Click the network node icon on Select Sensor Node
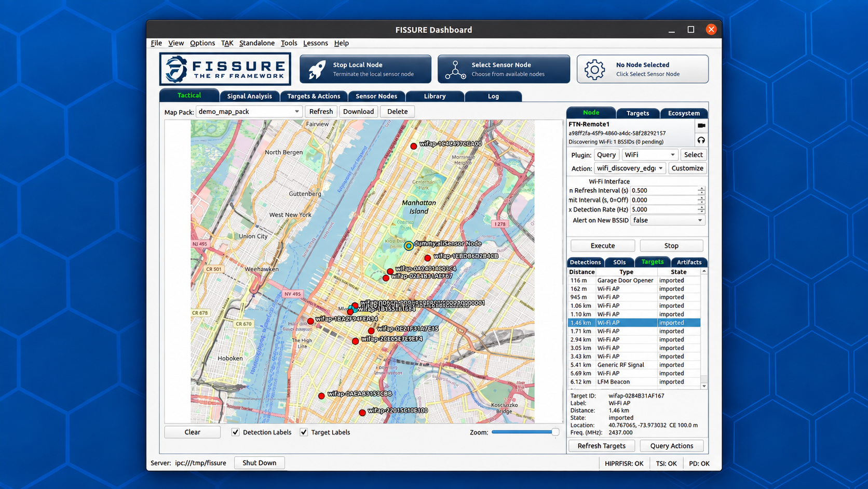Screen dimensions: 868x489 455,70
